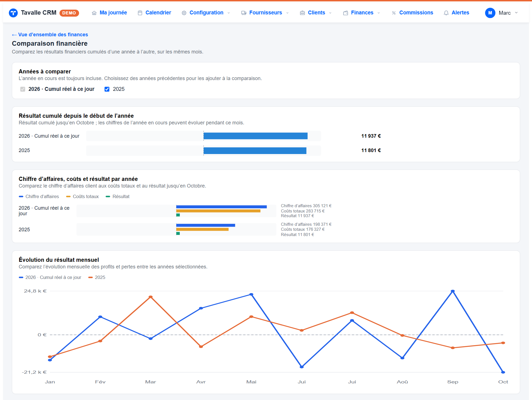
Task: Click the back arrow before Vue d'ensemble
Action: point(14,35)
